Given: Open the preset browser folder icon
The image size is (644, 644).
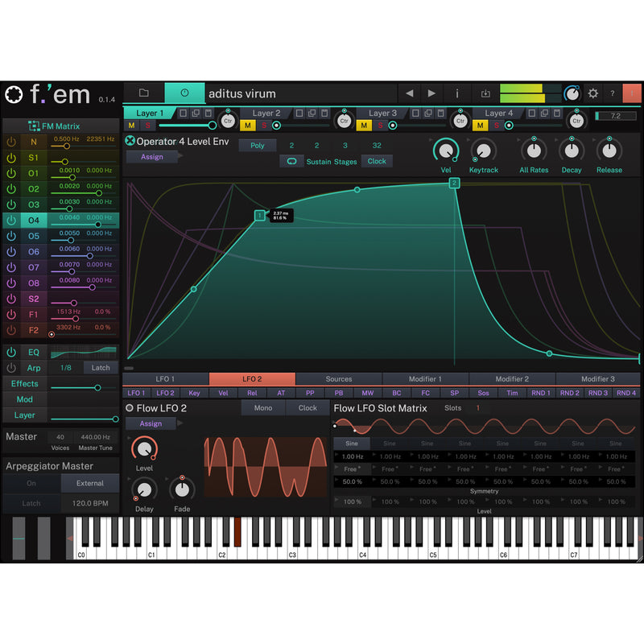Looking at the screenshot, I should [x=143, y=93].
